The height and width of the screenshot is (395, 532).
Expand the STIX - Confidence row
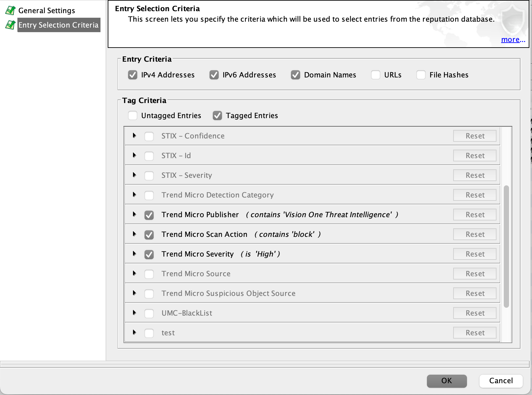pos(134,135)
